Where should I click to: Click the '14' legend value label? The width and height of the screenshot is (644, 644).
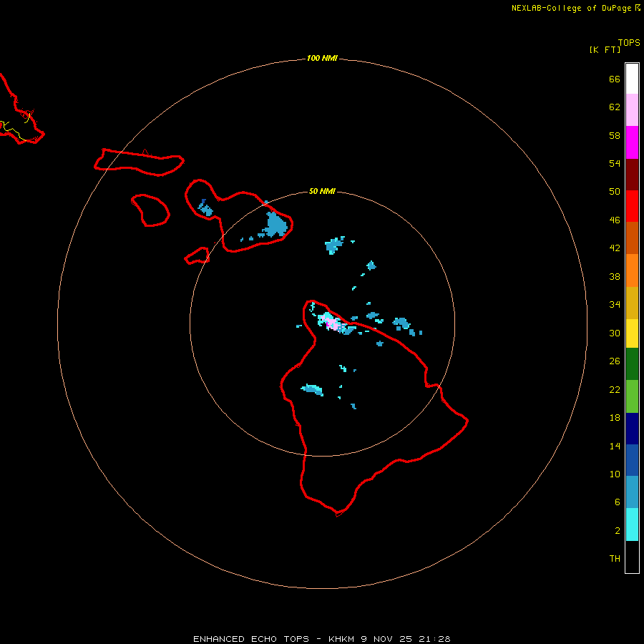pyautogui.click(x=615, y=446)
